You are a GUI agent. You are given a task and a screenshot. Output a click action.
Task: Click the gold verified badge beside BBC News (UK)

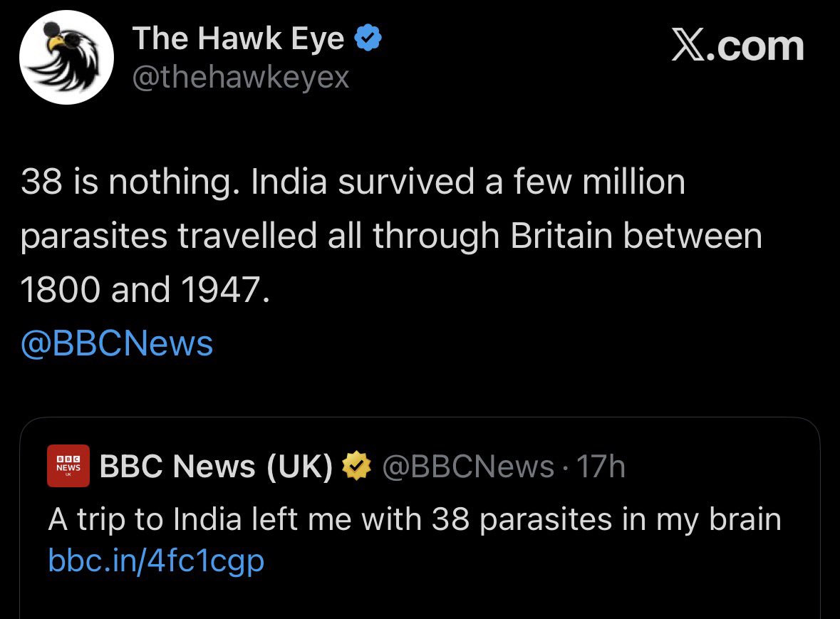(x=358, y=465)
